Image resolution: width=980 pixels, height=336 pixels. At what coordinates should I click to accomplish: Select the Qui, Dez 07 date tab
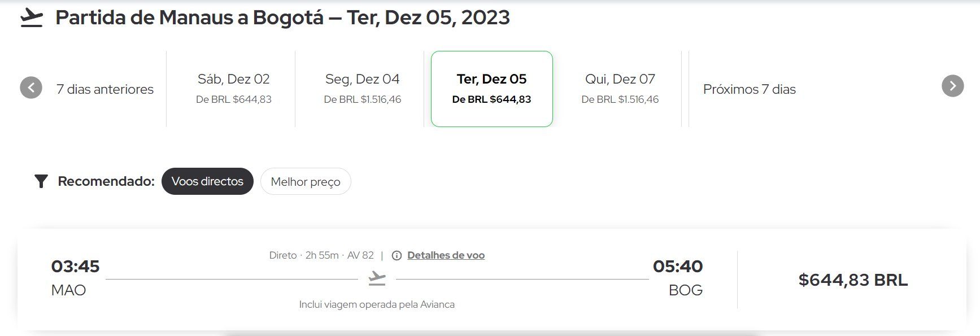tap(620, 89)
